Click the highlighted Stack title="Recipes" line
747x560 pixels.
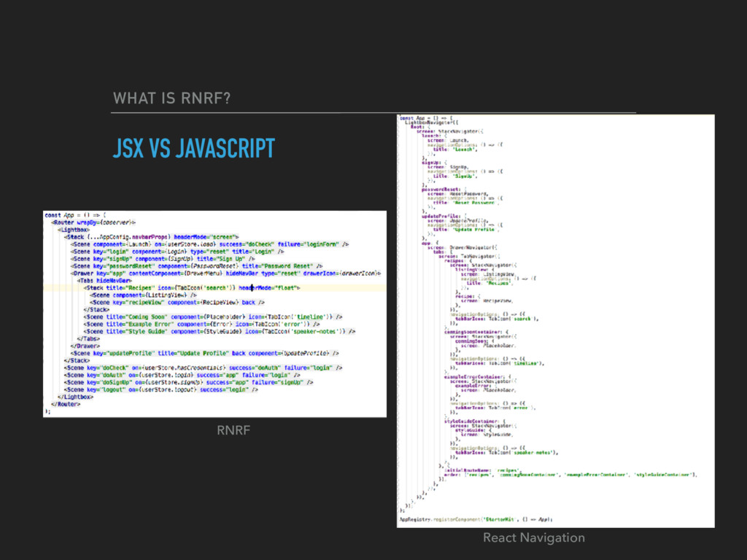192,287
